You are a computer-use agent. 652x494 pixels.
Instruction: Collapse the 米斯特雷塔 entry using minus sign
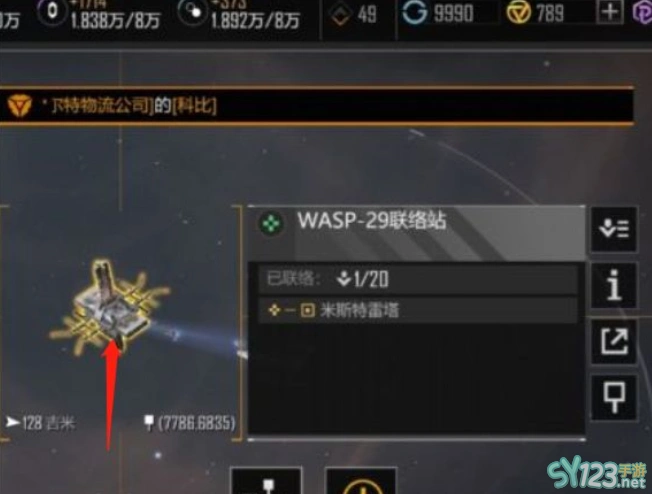tap(291, 310)
